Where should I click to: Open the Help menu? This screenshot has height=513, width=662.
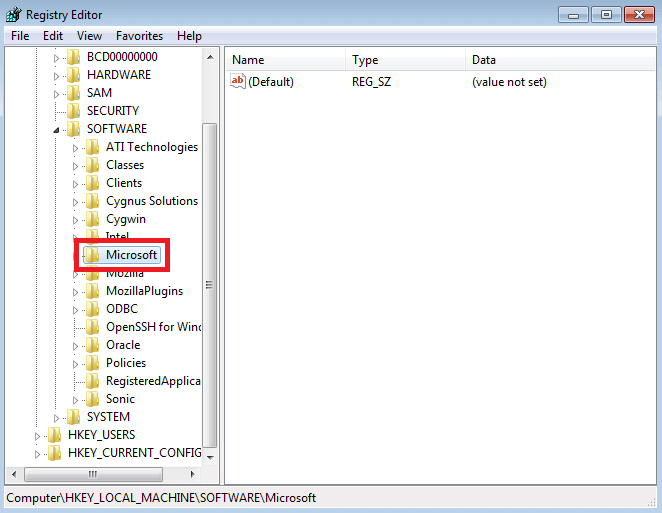point(189,36)
